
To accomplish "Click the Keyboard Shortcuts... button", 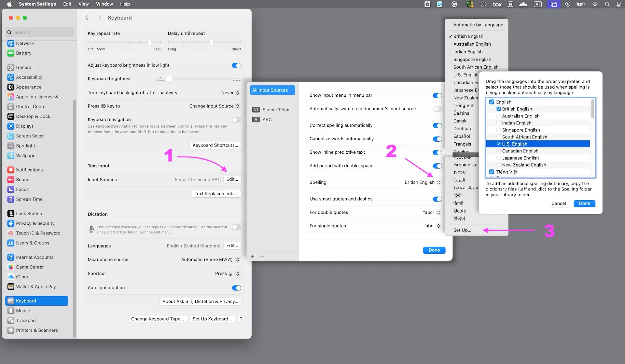I will 215,145.
